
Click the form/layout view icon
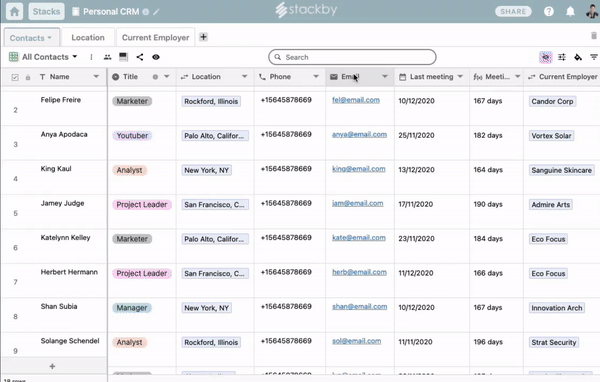(x=123, y=57)
